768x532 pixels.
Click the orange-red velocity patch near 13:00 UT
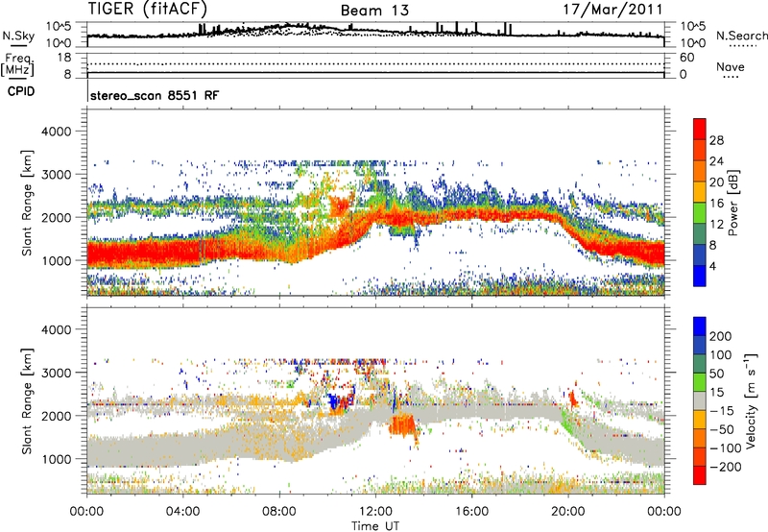[x=401, y=424]
